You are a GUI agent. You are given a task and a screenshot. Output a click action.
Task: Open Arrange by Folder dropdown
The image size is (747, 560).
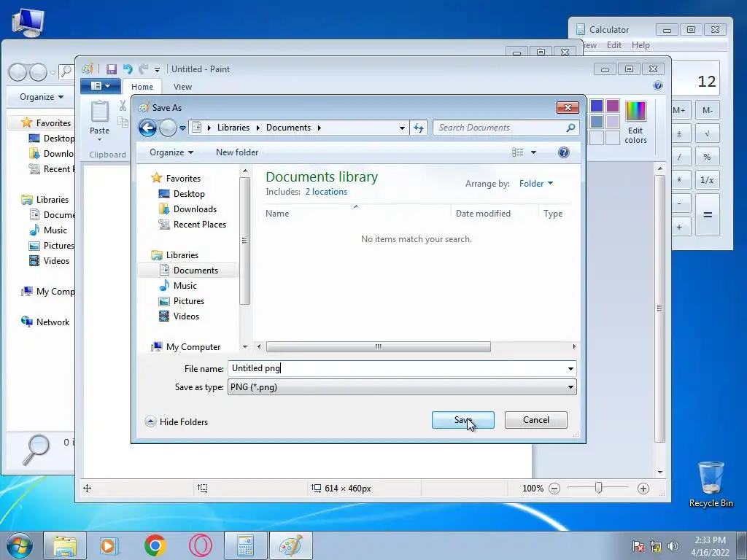[536, 184]
